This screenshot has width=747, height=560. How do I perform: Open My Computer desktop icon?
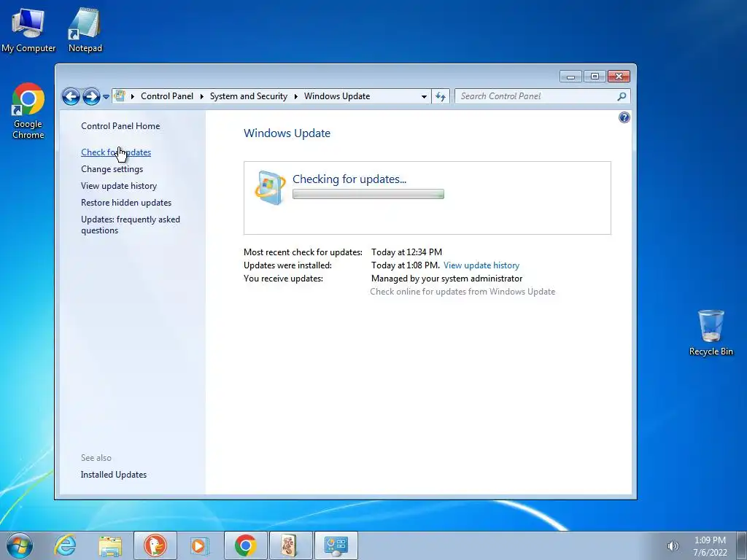click(x=28, y=30)
